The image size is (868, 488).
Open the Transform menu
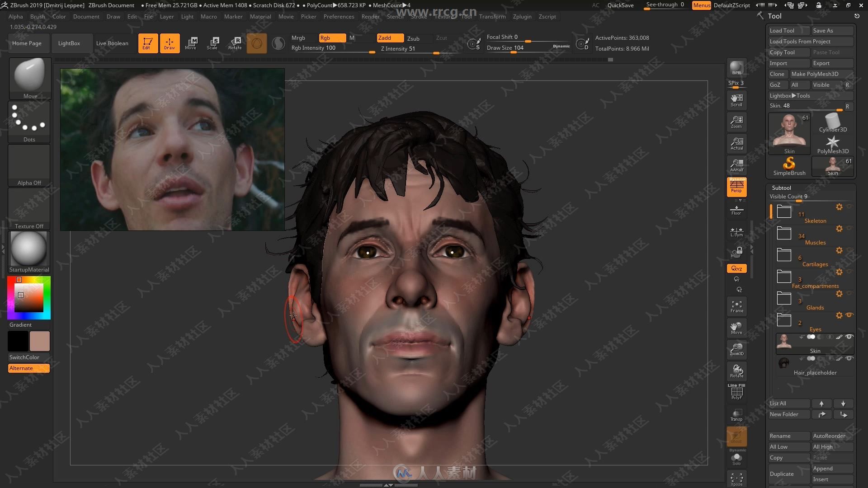[x=492, y=17]
